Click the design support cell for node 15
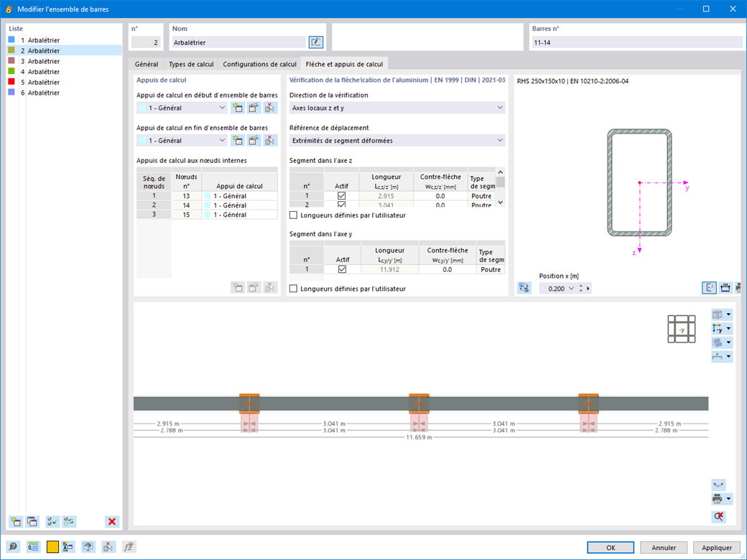 pyautogui.click(x=240, y=215)
